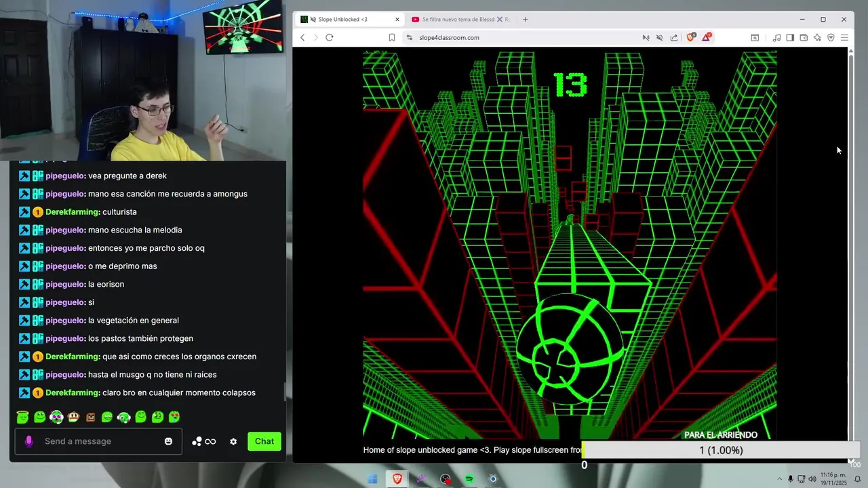The width and height of the screenshot is (868, 488).
Task: Click the Slope game canvas ball
Action: (571, 348)
